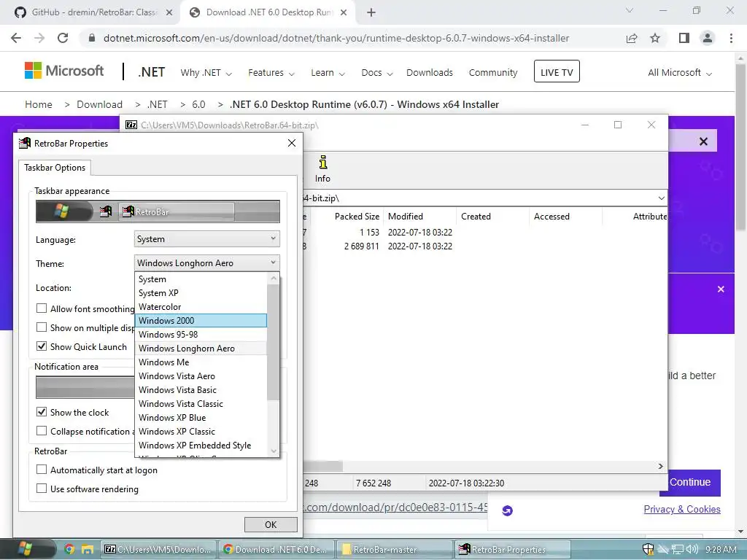Toggle Show on multiple displays checkbox
747x560 pixels.
[x=42, y=327]
